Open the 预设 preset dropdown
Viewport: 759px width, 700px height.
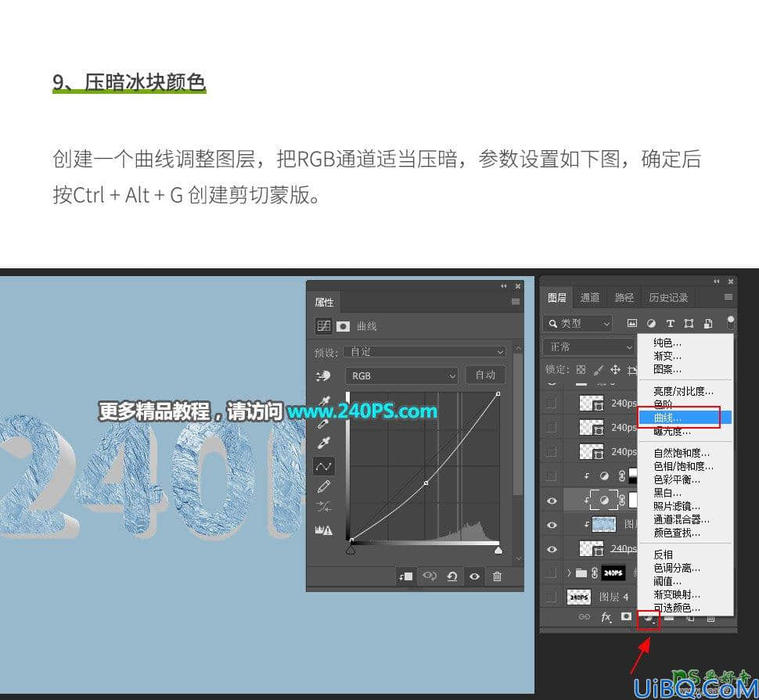425,352
